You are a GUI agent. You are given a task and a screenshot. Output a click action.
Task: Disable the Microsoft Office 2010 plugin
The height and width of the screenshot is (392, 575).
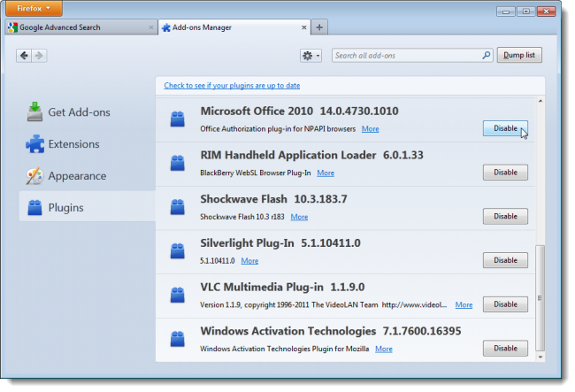click(x=505, y=128)
